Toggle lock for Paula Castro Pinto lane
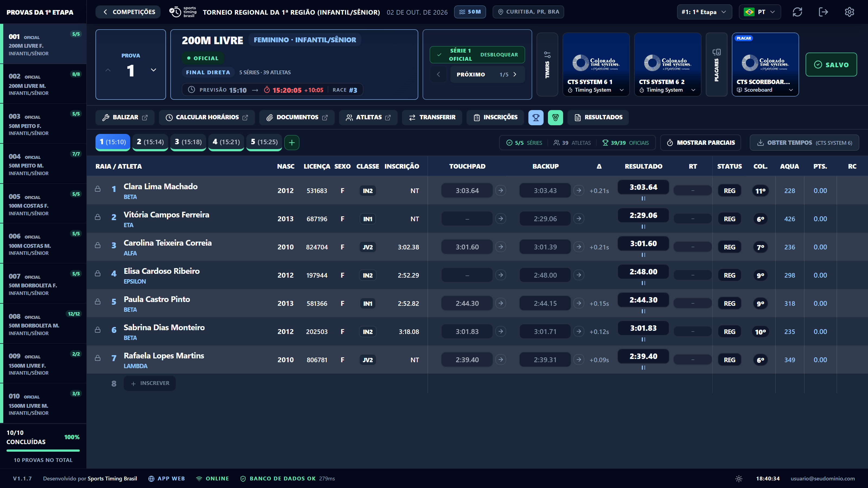 click(x=98, y=302)
